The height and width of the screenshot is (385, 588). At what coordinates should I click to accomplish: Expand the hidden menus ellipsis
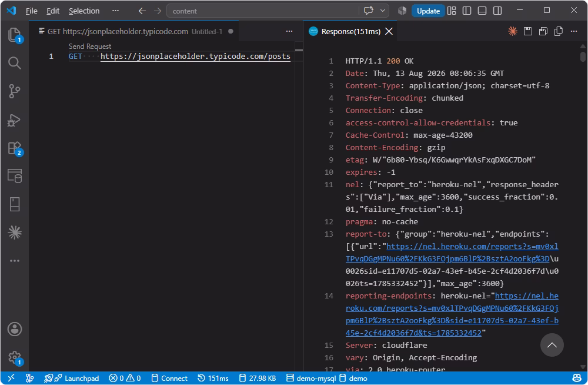(x=115, y=11)
